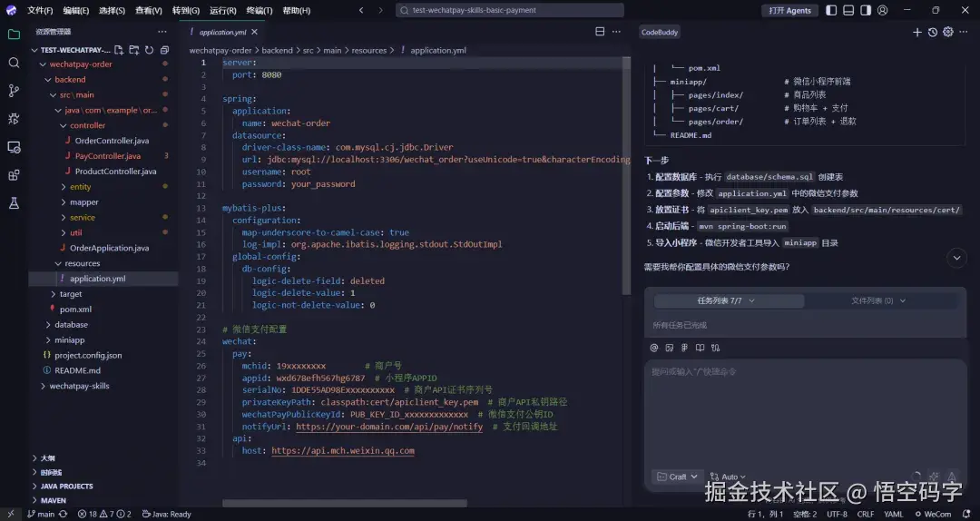980x521 pixels.
Task: Expand the database folder
Action: coord(48,325)
